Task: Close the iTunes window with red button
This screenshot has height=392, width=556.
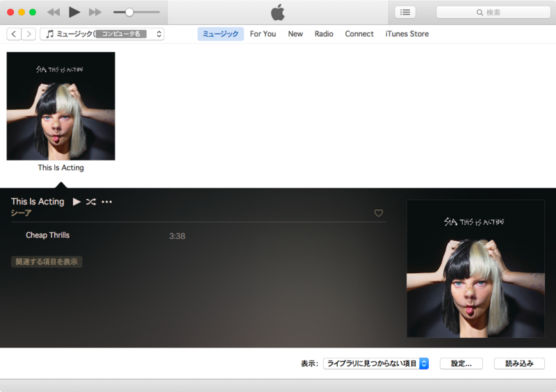Action: click(x=10, y=13)
